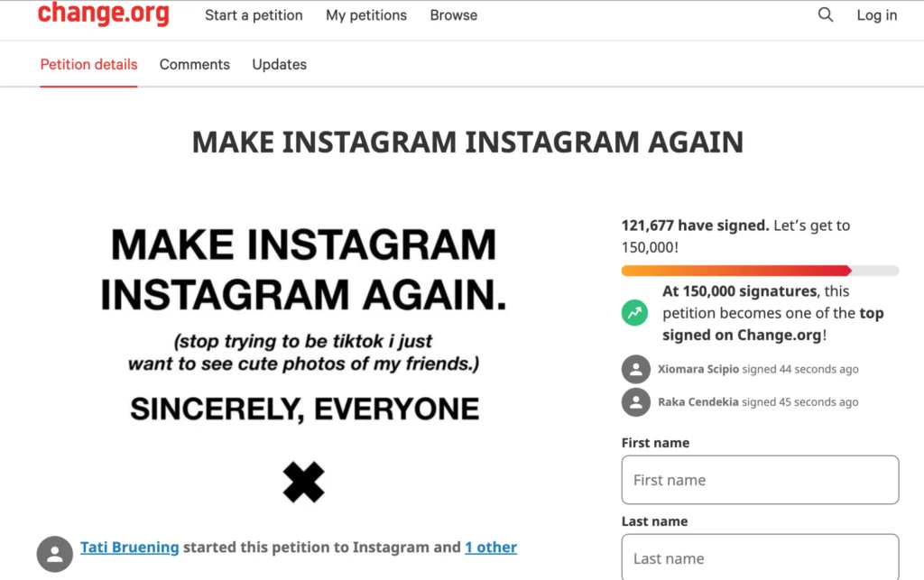Focus the Last name input field
This screenshot has width=924, height=580.
pos(760,557)
